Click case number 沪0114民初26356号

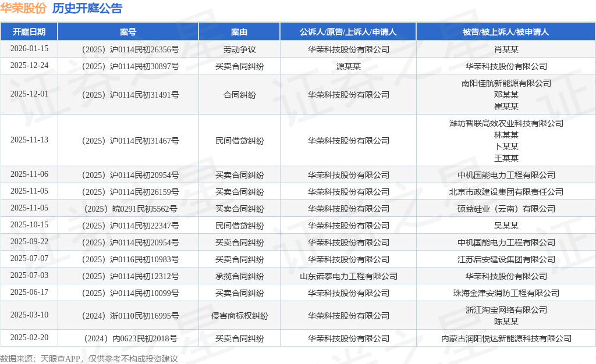click(130, 49)
